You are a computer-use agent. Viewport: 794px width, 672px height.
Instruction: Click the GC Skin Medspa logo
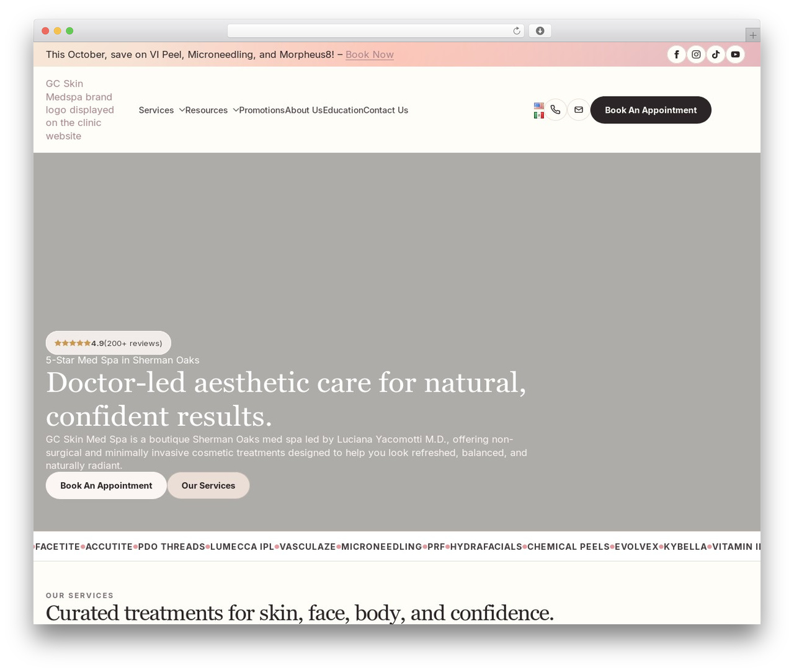point(80,110)
